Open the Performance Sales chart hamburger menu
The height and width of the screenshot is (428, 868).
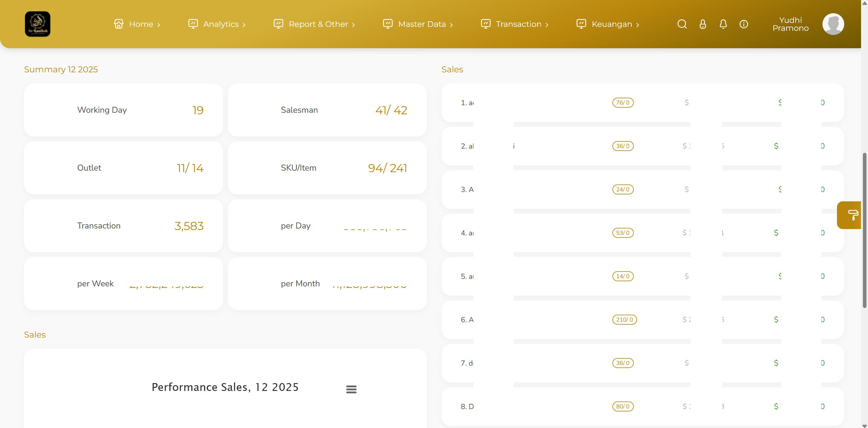[x=351, y=389]
